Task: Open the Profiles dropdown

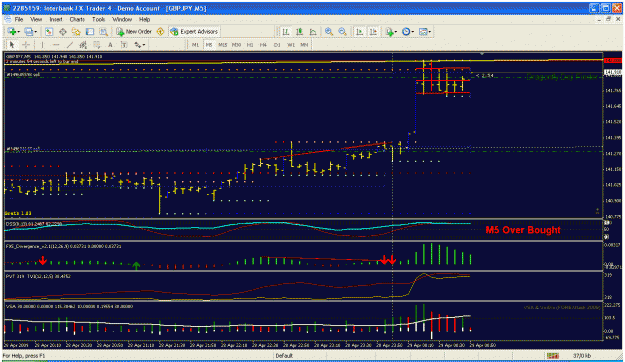Action: coord(30,31)
